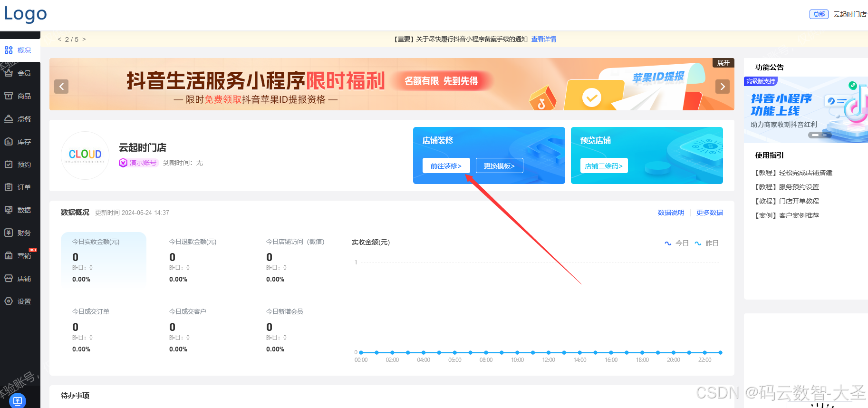Image resolution: width=868 pixels, height=408 pixels.
Task: Click the Logo in the header
Action: tap(26, 14)
